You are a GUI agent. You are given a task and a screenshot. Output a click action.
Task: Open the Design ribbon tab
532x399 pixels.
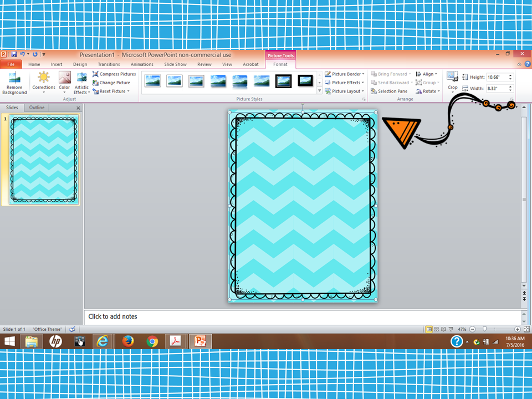(x=80, y=64)
